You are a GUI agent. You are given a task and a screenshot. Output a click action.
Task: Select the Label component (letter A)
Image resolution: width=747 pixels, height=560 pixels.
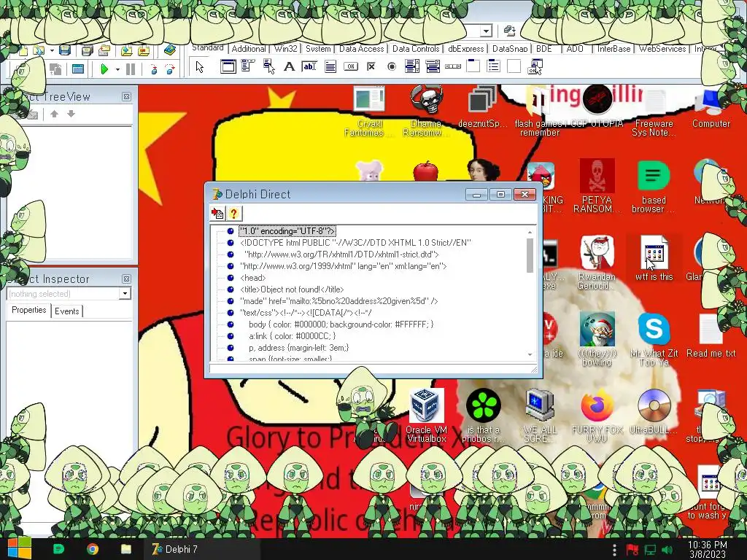click(289, 66)
